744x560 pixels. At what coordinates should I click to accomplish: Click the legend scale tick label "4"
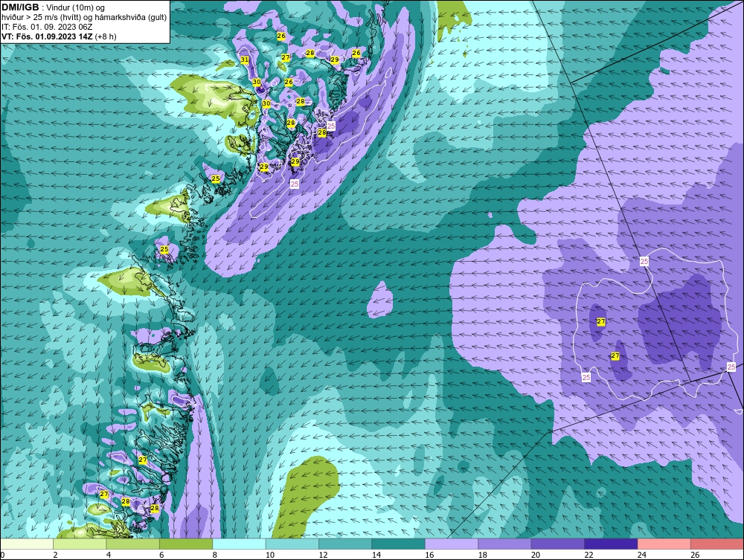tap(109, 555)
